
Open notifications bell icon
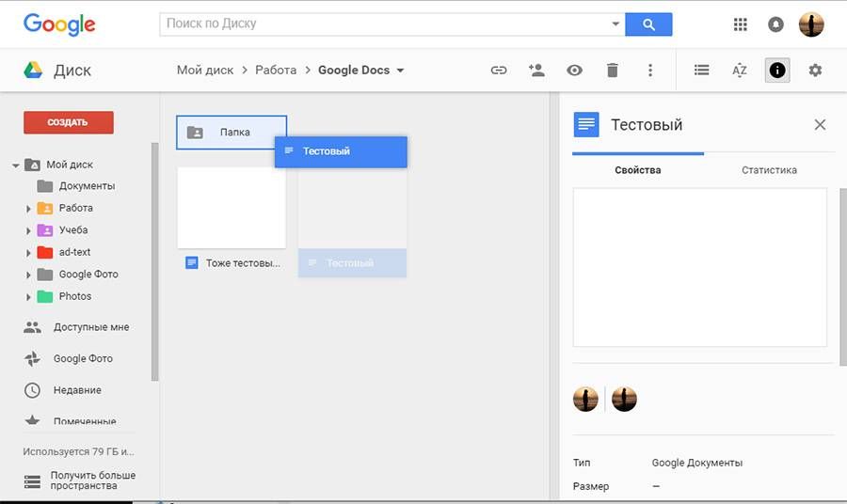click(775, 24)
